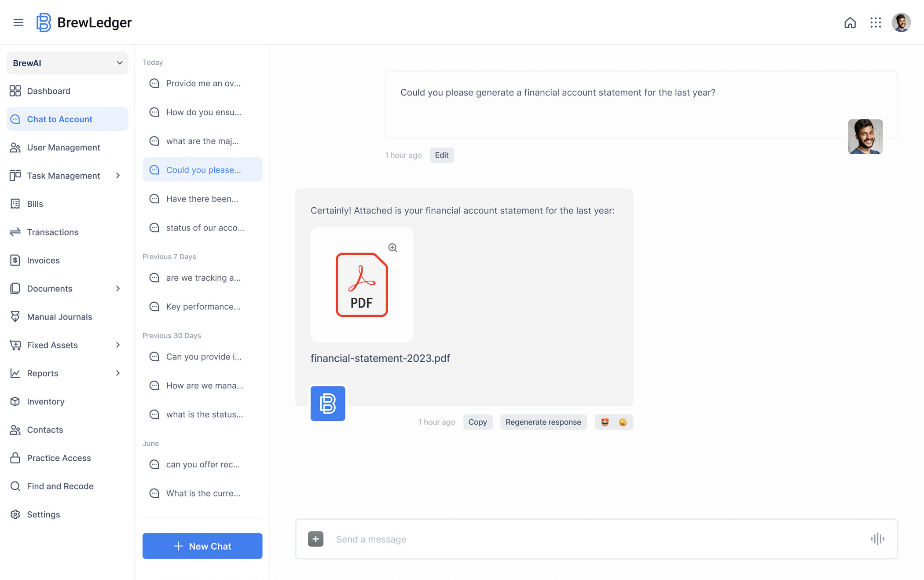Open the Transactions section icon
This screenshot has width=924, height=580.
tap(15, 231)
